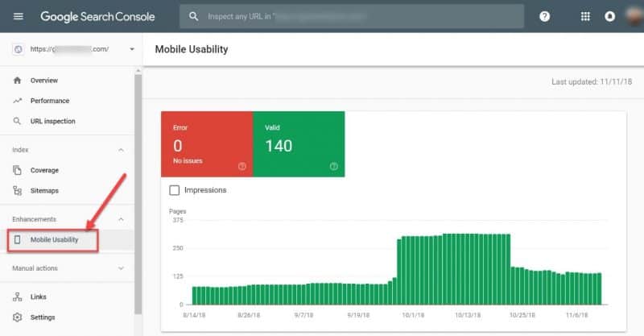Collapse the Index section
The height and width of the screenshot is (336, 644).
(x=121, y=150)
